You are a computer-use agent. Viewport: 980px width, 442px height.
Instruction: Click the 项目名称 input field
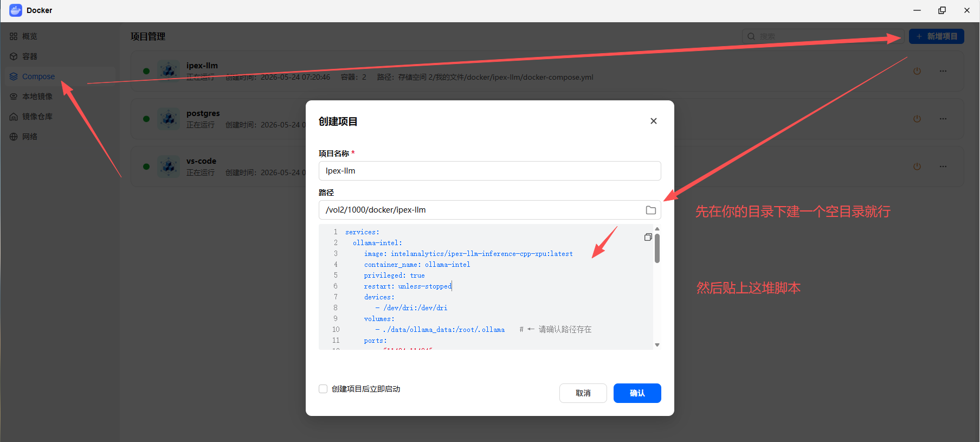[x=489, y=171]
